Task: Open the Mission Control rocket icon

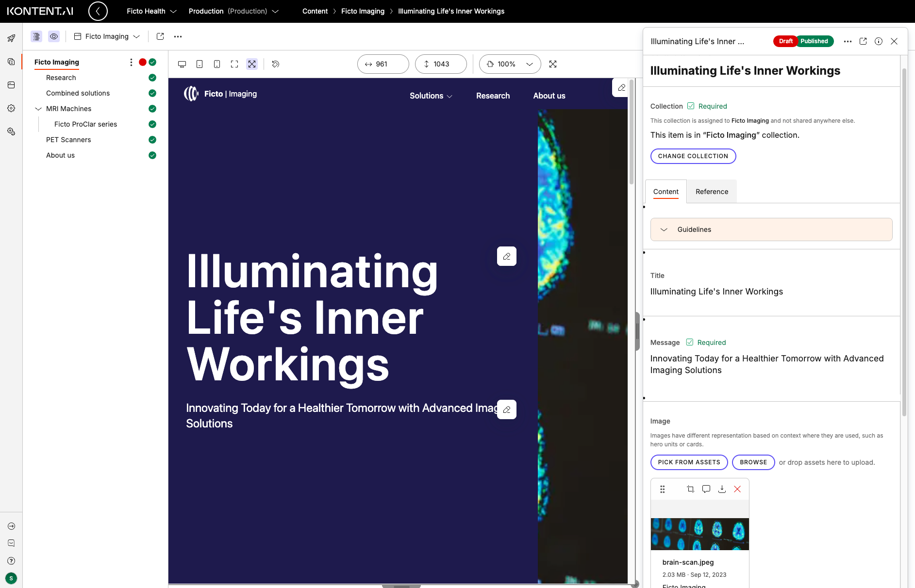Action: [11, 38]
